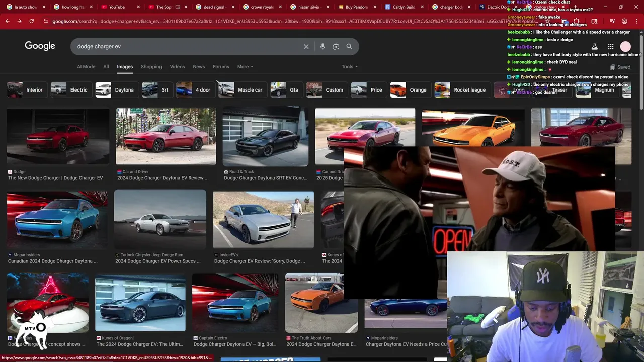Viewport: 644px width, 362px height.
Task: Switch to the 'charger body' browser tab
Action: [451, 7]
